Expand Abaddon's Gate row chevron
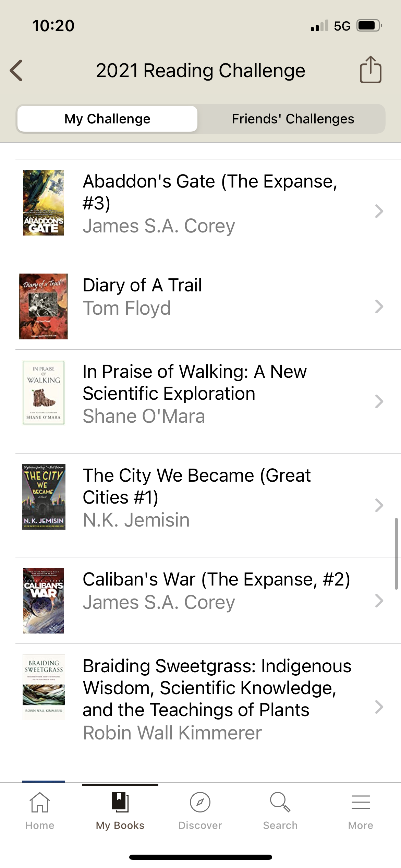Screen dimensions: 401x868 point(379,211)
